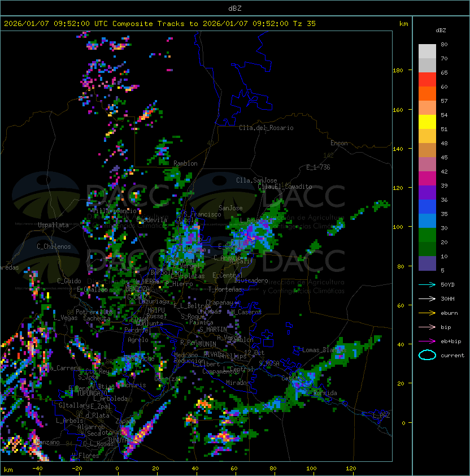Pick the gold 48–51 dBZ swatch
470x476 pixels.
tap(427, 136)
